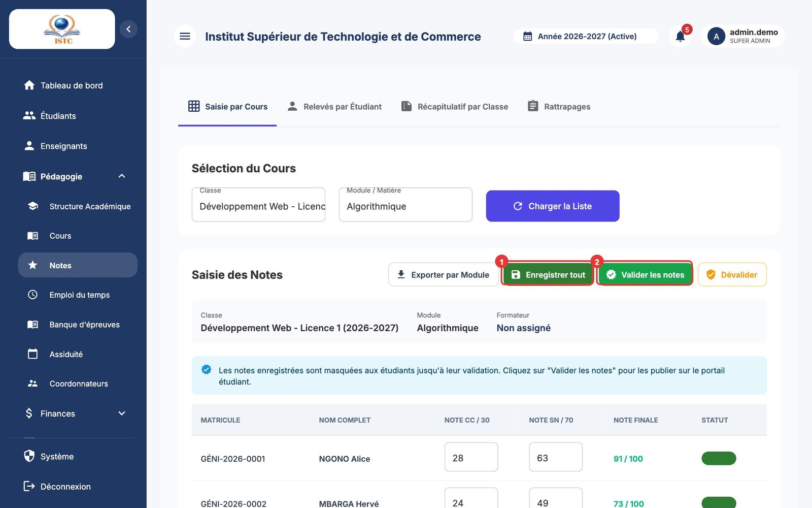This screenshot has width=812, height=508.
Task: Click the ISTC logo
Action: (62, 29)
